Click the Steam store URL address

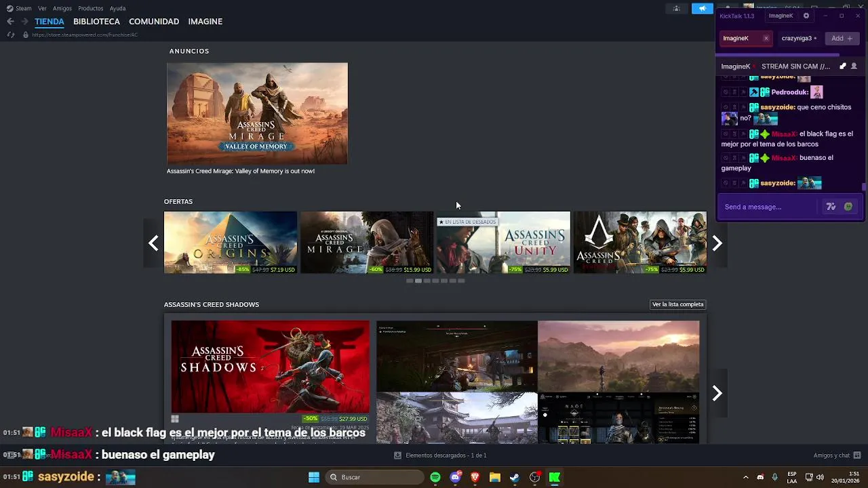point(85,35)
